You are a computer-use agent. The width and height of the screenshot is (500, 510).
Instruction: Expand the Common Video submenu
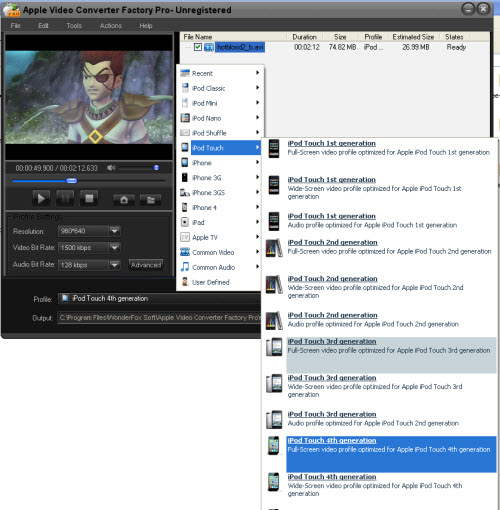point(220,252)
